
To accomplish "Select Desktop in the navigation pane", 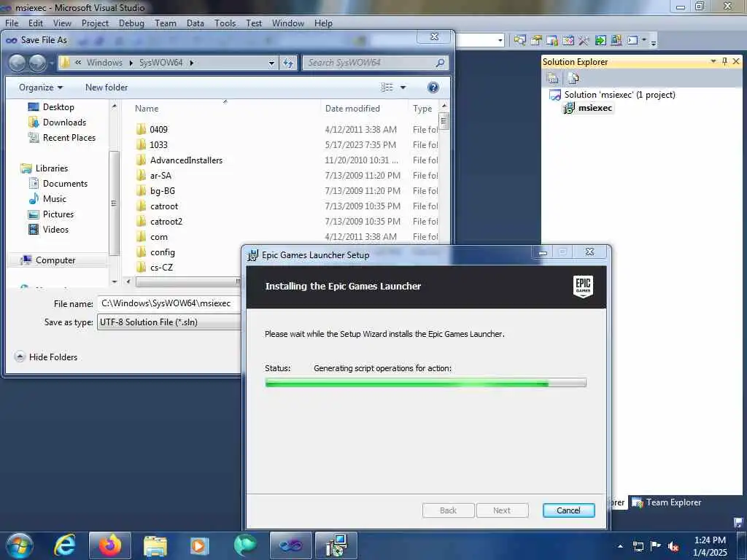I will click(x=52, y=107).
